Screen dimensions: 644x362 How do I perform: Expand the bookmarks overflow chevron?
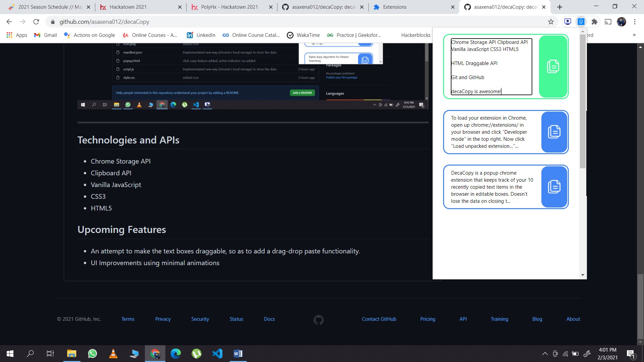point(634,35)
